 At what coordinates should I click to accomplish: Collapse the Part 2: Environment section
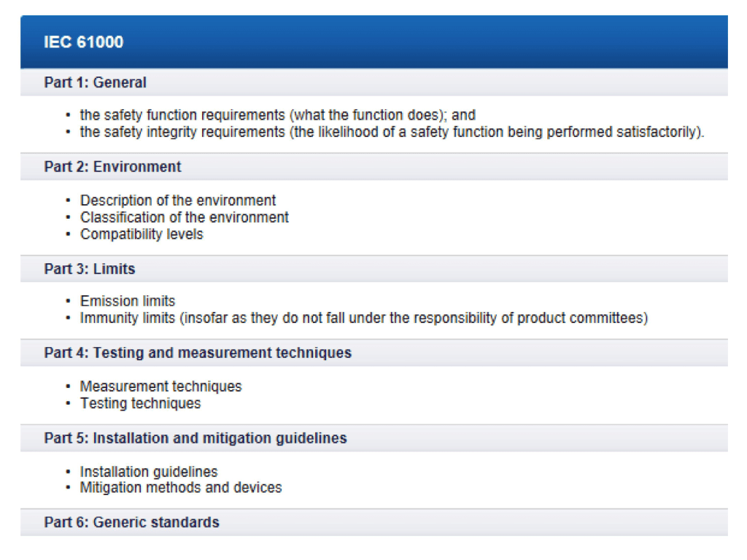point(112,167)
